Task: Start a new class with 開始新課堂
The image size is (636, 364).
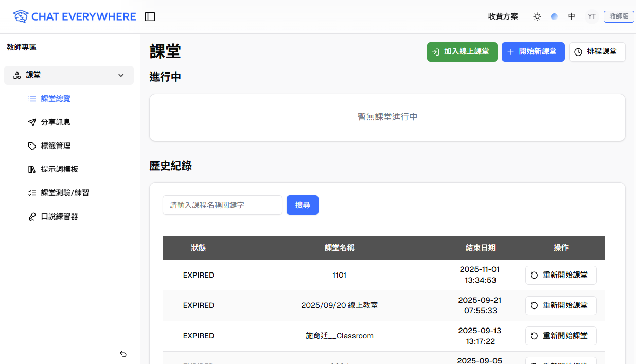Action: (533, 52)
